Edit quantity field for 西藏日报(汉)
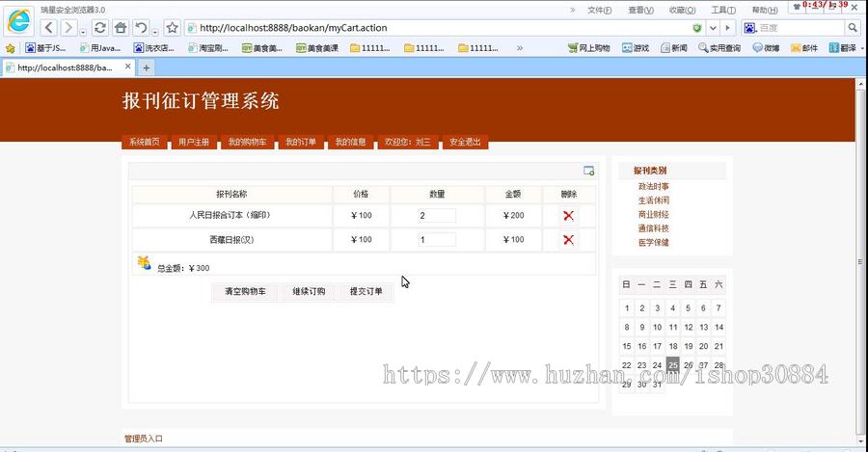 (437, 240)
